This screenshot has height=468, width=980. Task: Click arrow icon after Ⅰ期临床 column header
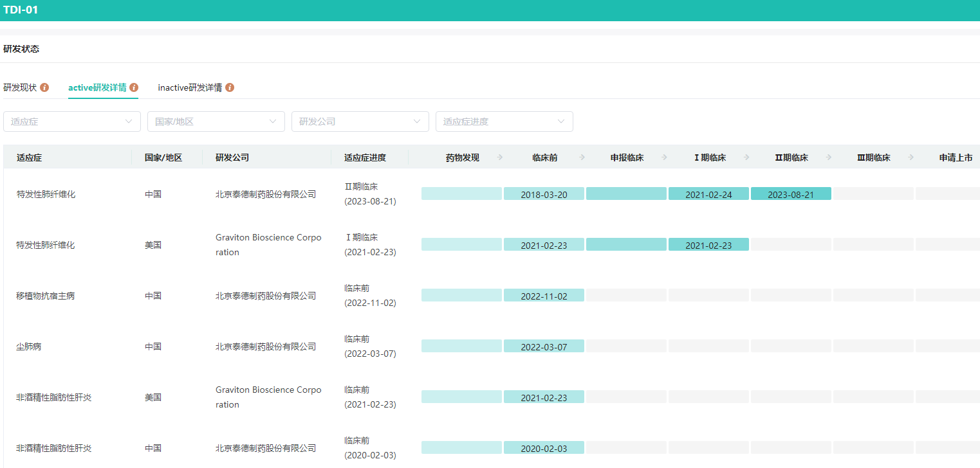[x=747, y=157]
